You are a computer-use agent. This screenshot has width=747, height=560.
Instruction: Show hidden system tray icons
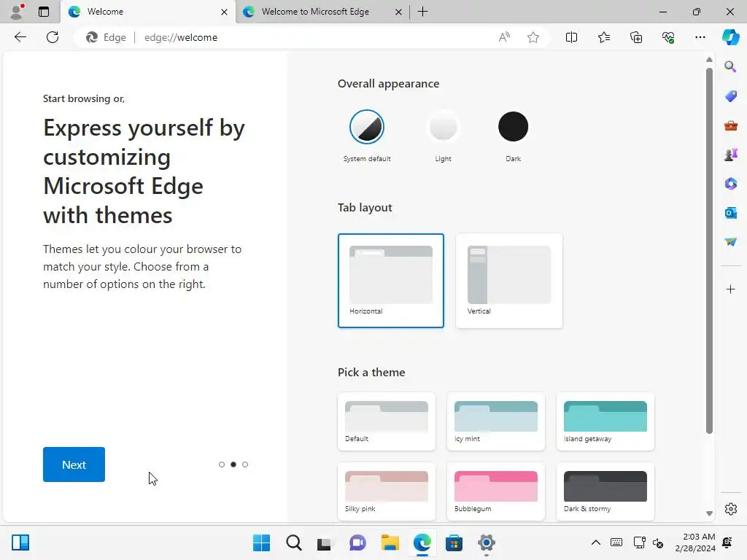point(595,542)
